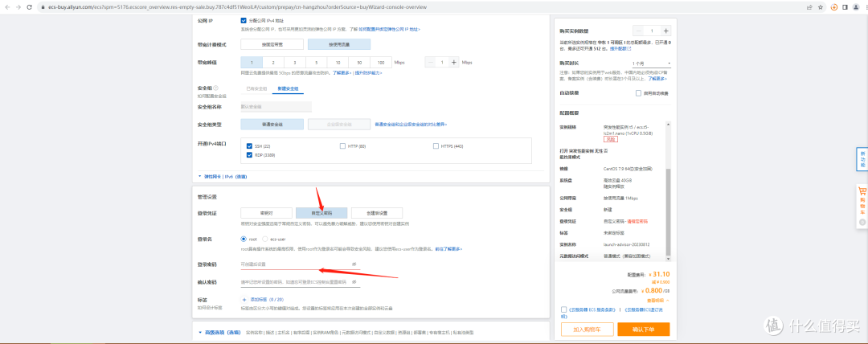868x344 pixels.
Task: Set bandwidth peak to 5 Mbps
Action: point(316,63)
